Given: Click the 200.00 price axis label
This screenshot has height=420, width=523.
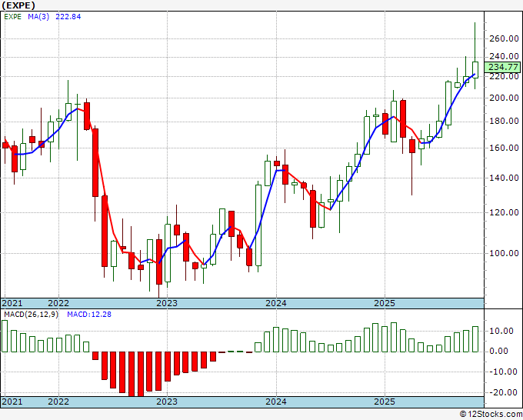Looking at the screenshot, I should (x=504, y=98).
